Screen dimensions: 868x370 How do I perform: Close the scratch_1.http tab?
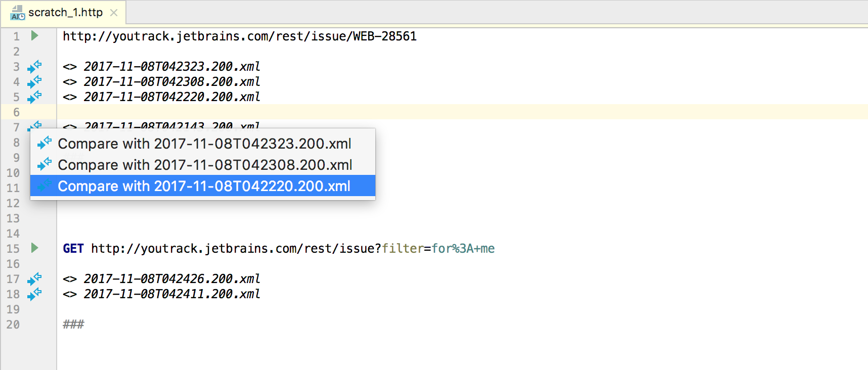coord(114,13)
